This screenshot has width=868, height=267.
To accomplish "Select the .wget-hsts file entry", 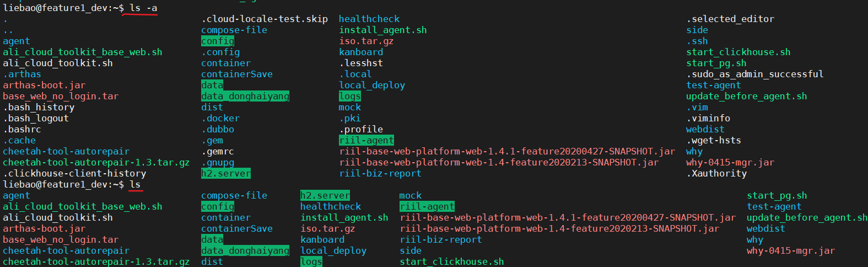I will coord(714,140).
